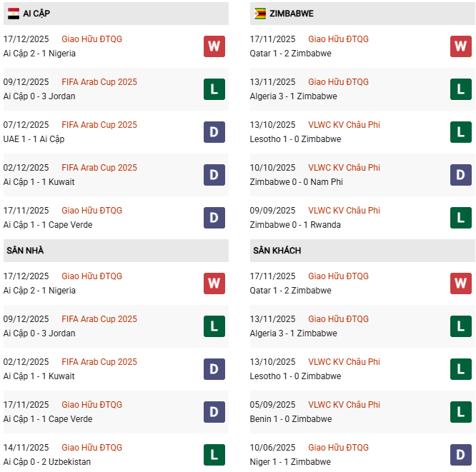Click L badge for Benin 1-0 Zimbabwe

click(460, 412)
